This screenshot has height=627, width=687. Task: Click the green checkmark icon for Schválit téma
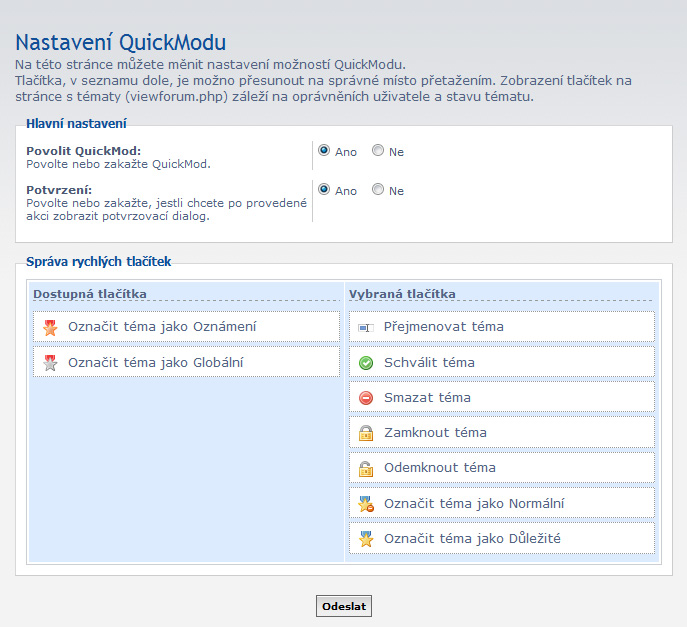[366, 363]
